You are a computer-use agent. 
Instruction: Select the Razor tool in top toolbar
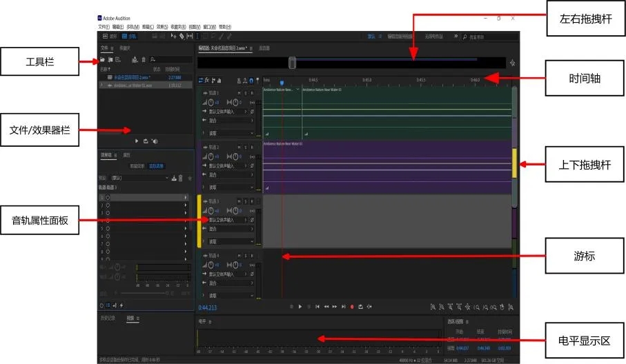pyautogui.click(x=180, y=36)
